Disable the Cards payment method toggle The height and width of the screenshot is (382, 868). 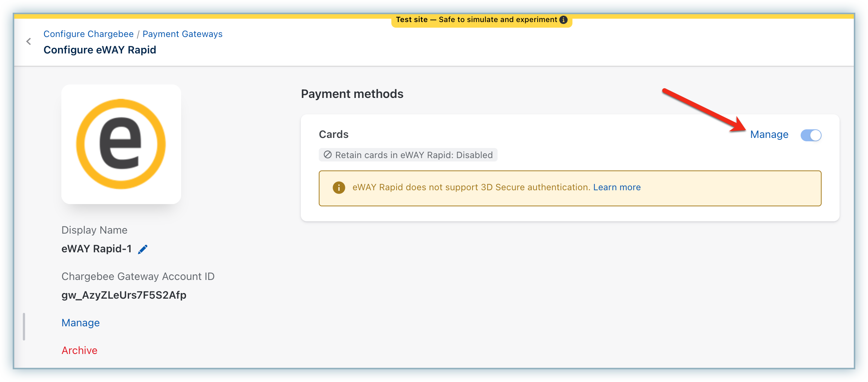[810, 135]
